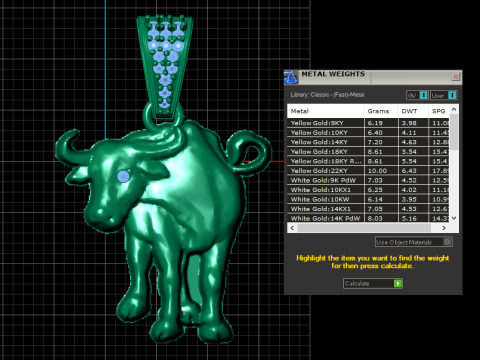Click the 7.03 grams cell
The width and height of the screenshot is (480, 360).
[x=381, y=180]
